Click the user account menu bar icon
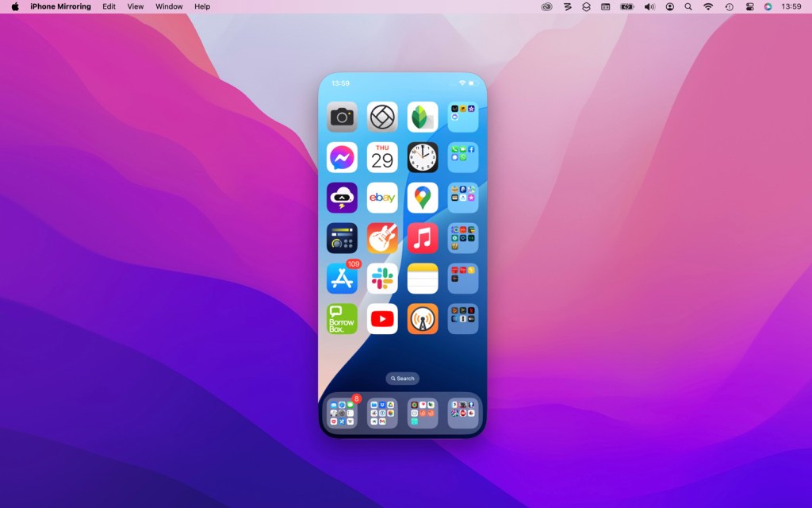The height and width of the screenshot is (508, 812). [x=669, y=6]
